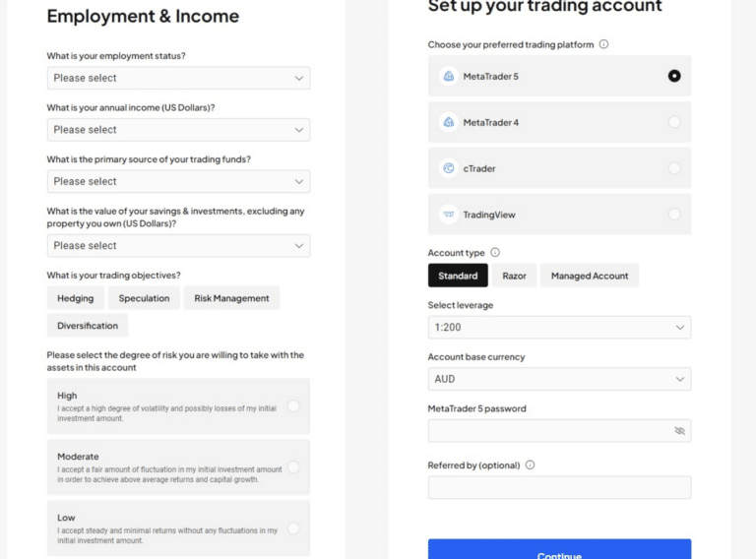Viewport: 756px width, 559px height.
Task: Switch account type to Razor
Action: click(x=514, y=276)
